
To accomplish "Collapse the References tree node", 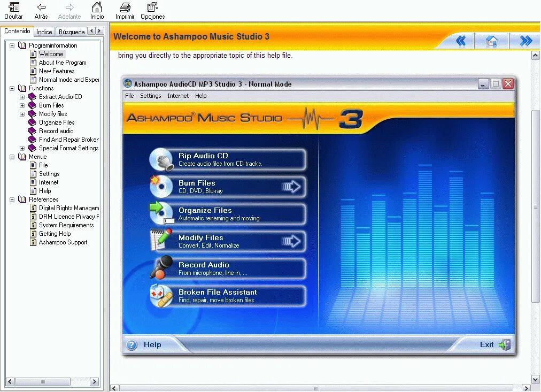I will click(12, 199).
